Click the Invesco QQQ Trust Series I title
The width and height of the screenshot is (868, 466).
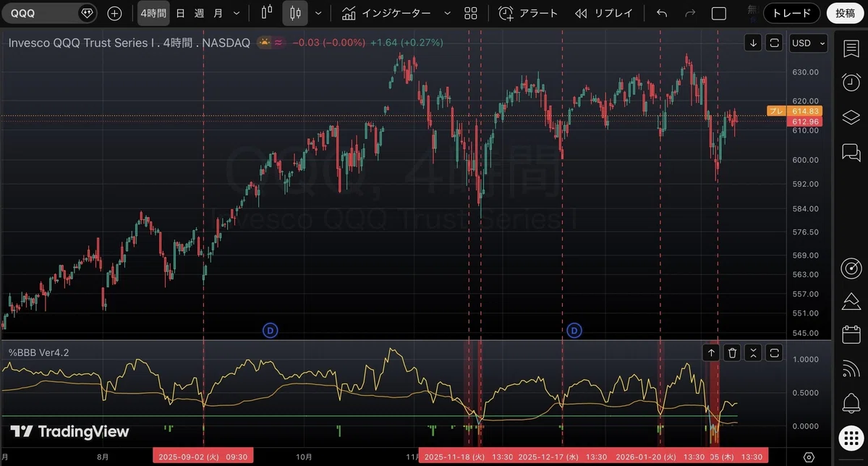tap(82, 43)
